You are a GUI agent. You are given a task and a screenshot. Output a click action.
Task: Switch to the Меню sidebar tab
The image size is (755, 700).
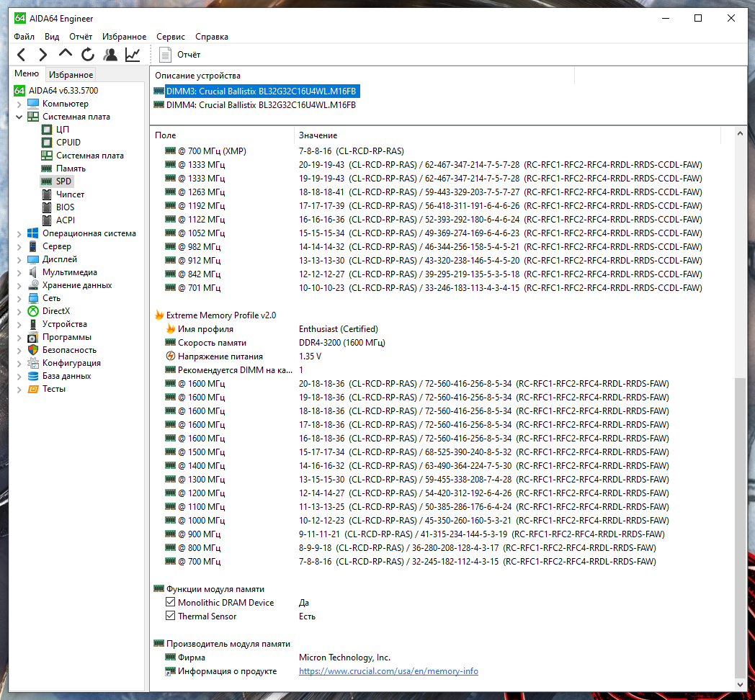point(27,73)
